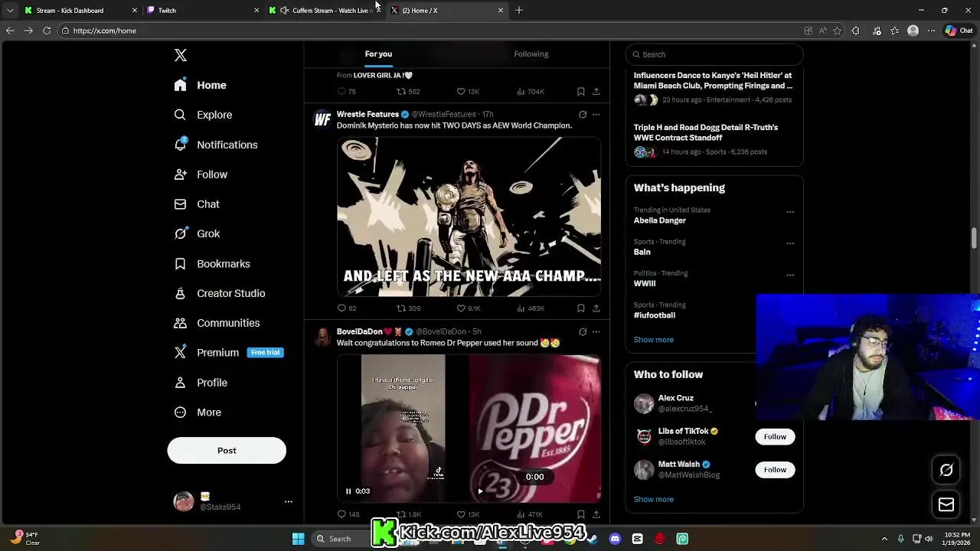
Task: Open the Follow person icon
Action: [180, 174]
